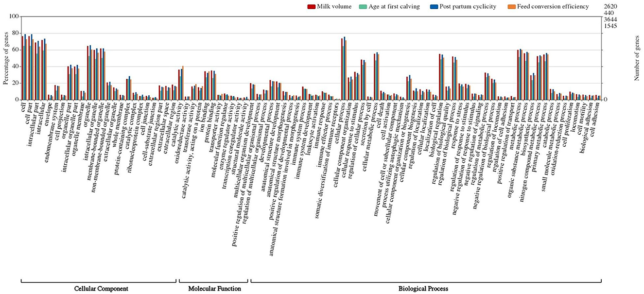Click the 'transporter activity' category label

tap(214, 127)
